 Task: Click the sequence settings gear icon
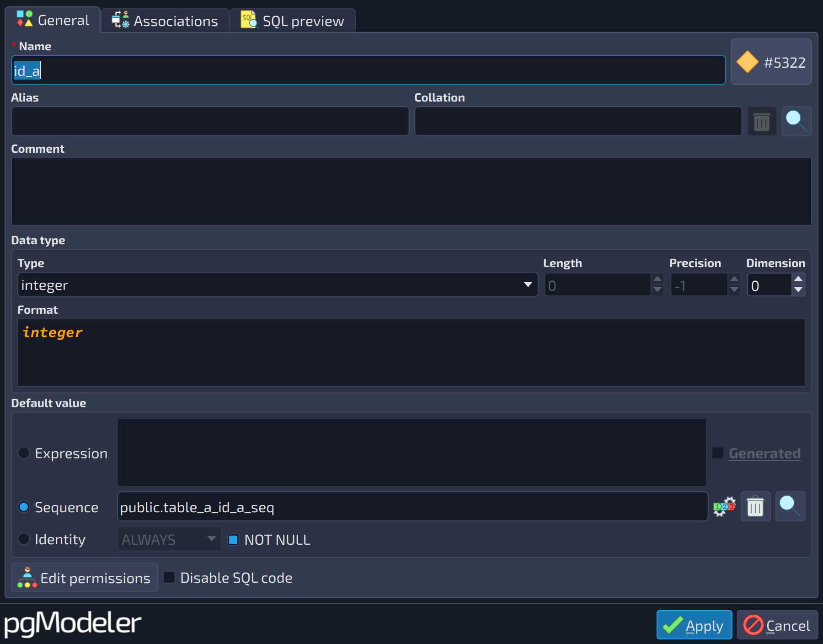click(x=724, y=507)
